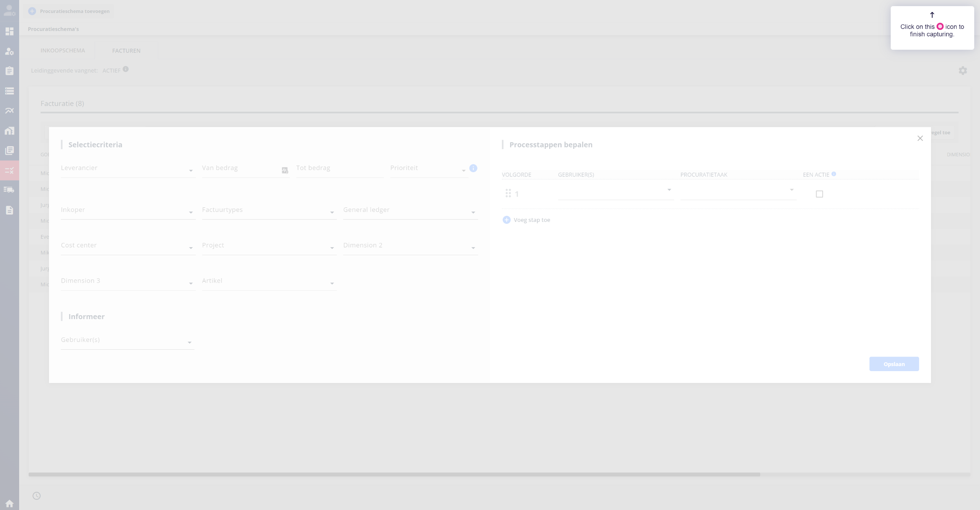Expand the Factuurtypes dropdown
Screen dimensions: 980x510
[x=269, y=212]
